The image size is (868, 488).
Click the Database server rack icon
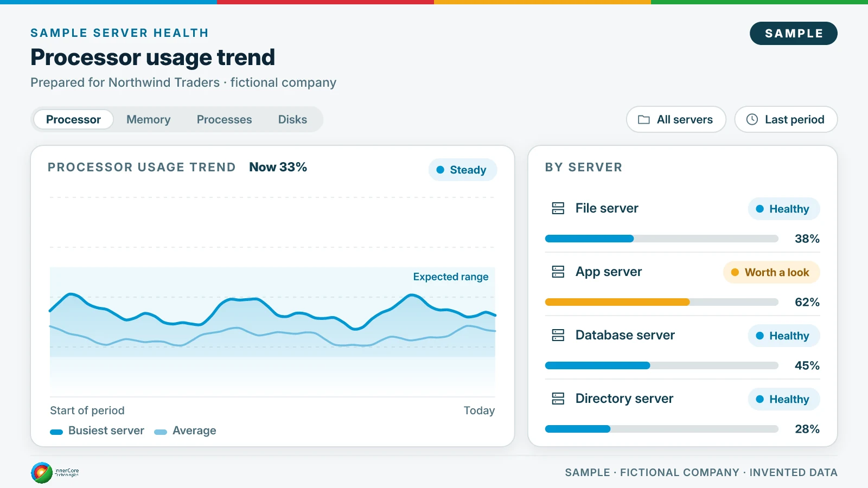pyautogui.click(x=558, y=335)
